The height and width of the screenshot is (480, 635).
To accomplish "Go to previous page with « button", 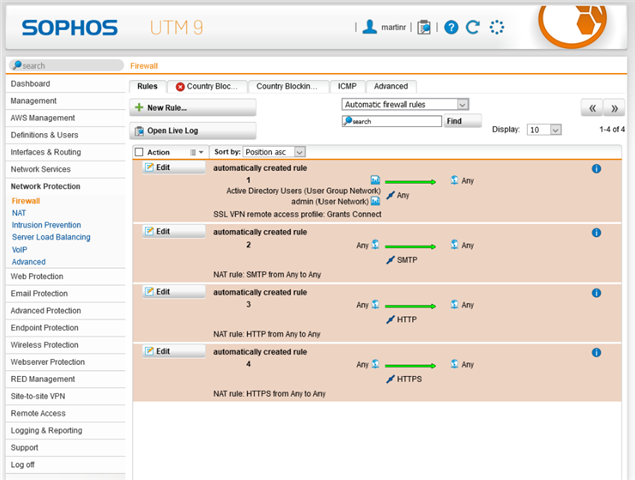I will coord(592,108).
